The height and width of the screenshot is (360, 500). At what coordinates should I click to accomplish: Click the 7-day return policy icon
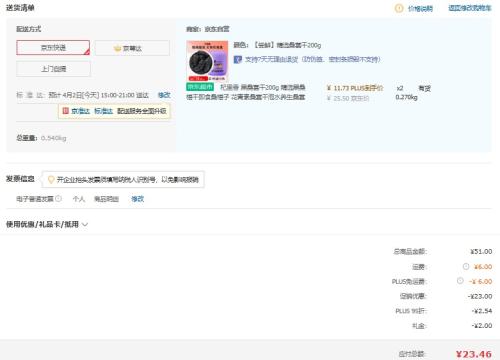point(237,60)
